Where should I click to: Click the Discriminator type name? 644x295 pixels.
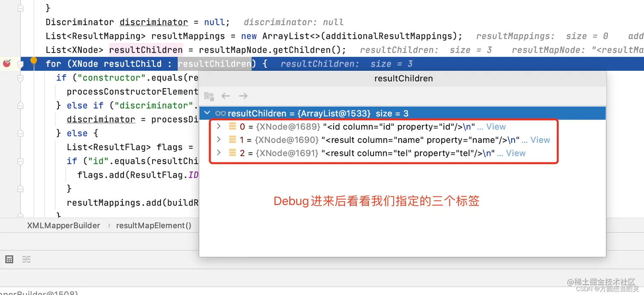coord(80,22)
